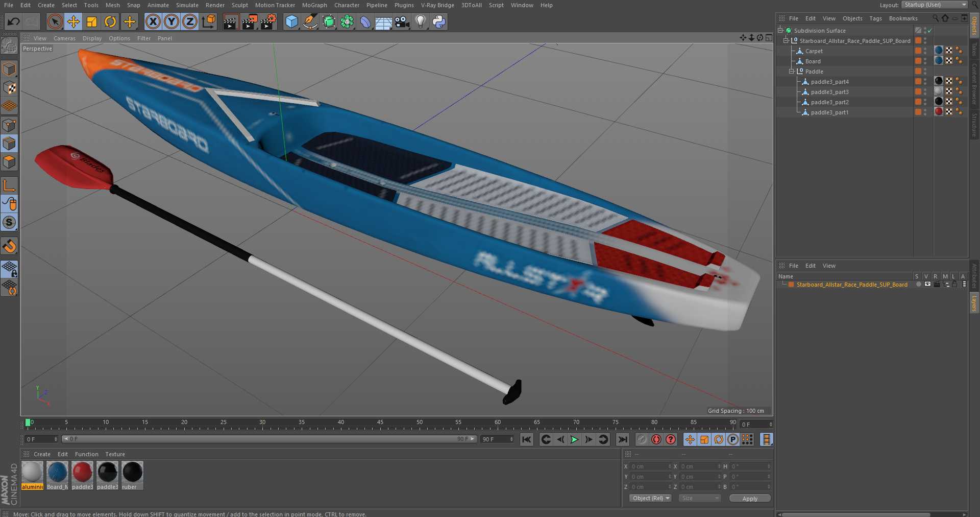
Task: Toggle layer lock icon for Starboard layer
Action: coord(954,285)
